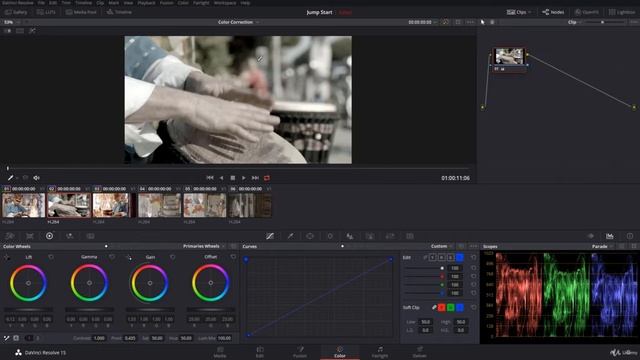640x360 pixels.
Task: Toggle the Nodes panel button
Action: click(x=553, y=12)
